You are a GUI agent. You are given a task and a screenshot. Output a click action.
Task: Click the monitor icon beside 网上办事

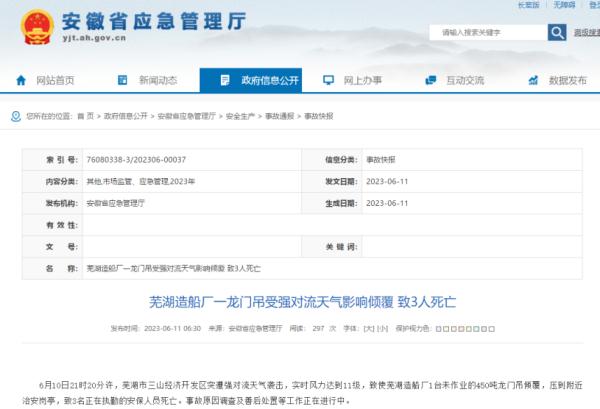[328, 80]
